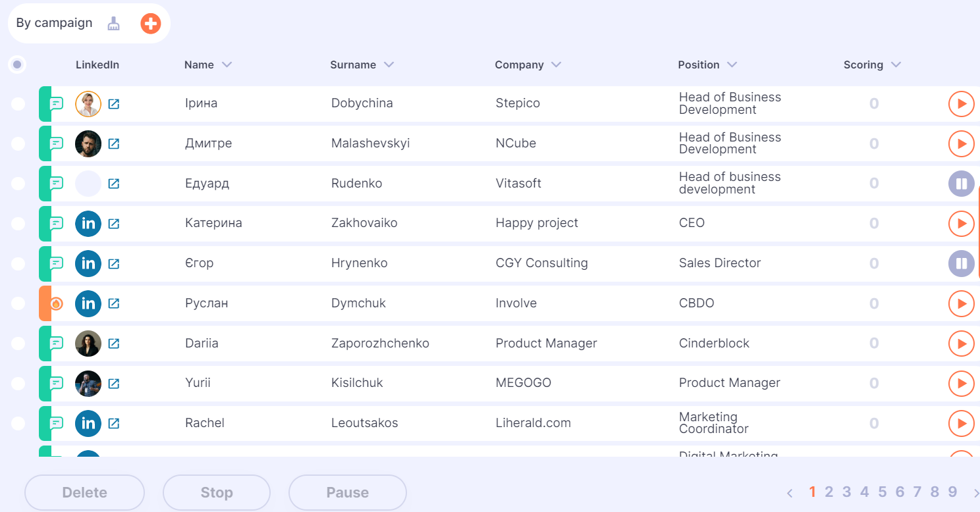Pause campaign for Rudenko at Vitasoft
The height and width of the screenshot is (512, 980).
[x=962, y=184]
